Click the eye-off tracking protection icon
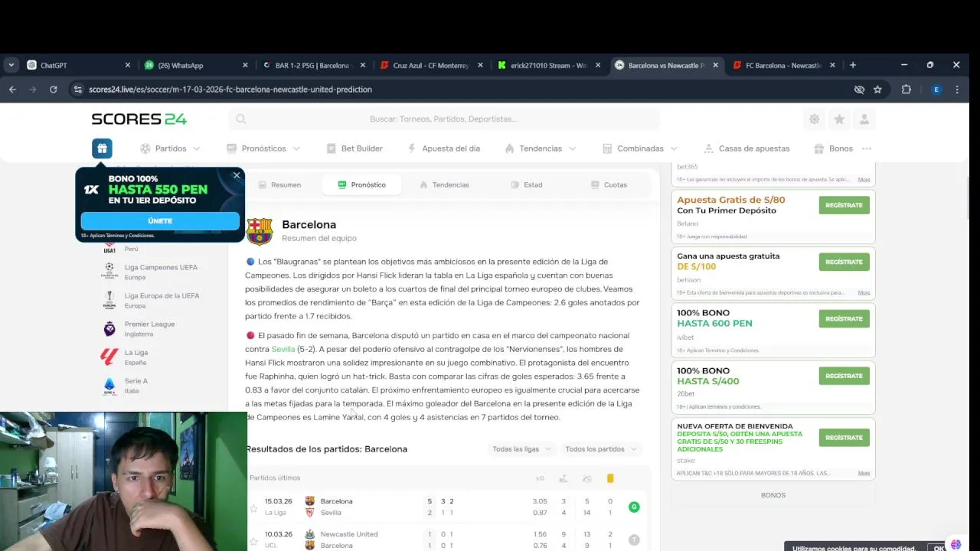The width and height of the screenshot is (980, 551). tap(859, 90)
